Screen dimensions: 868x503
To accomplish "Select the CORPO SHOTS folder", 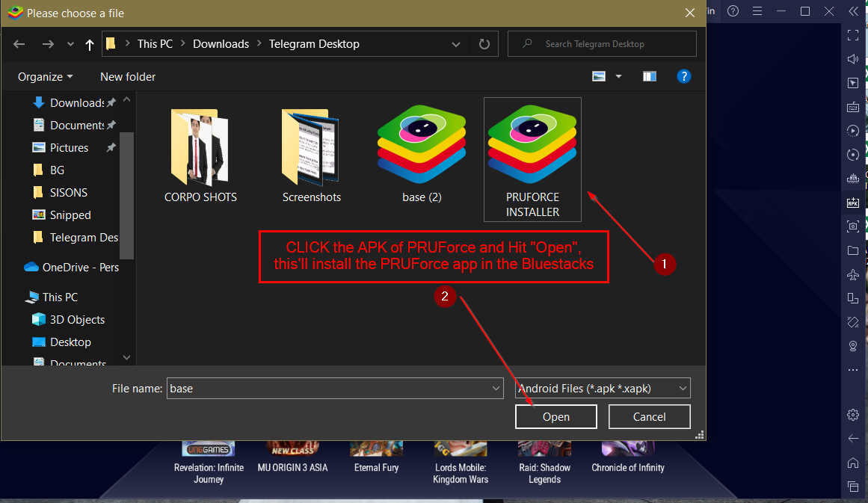I will pyautogui.click(x=200, y=155).
